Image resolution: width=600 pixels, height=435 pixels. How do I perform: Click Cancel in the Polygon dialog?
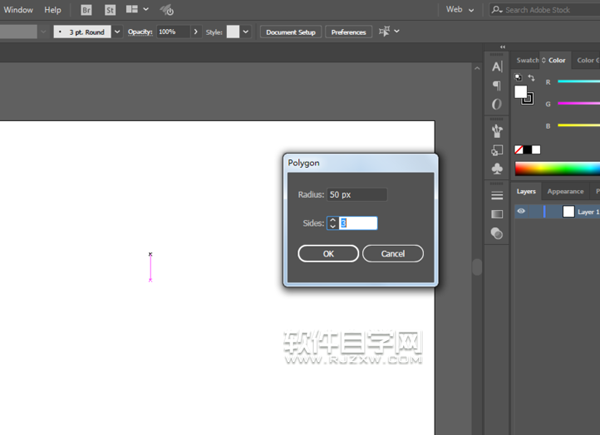click(393, 254)
